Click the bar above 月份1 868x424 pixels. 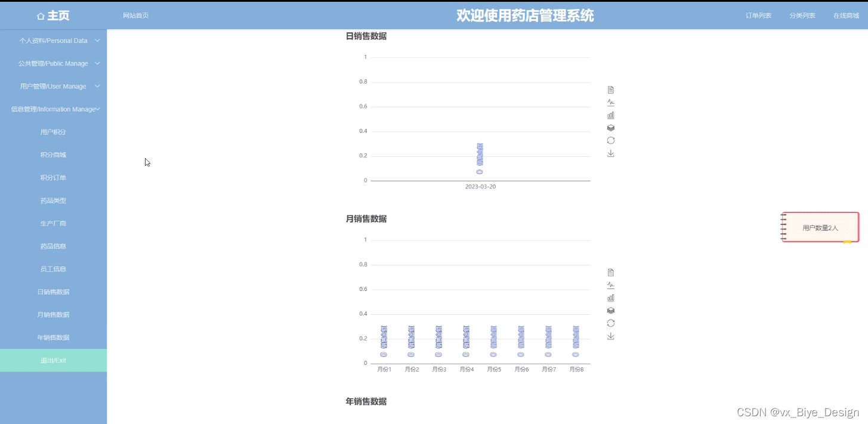tap(384, 341)
